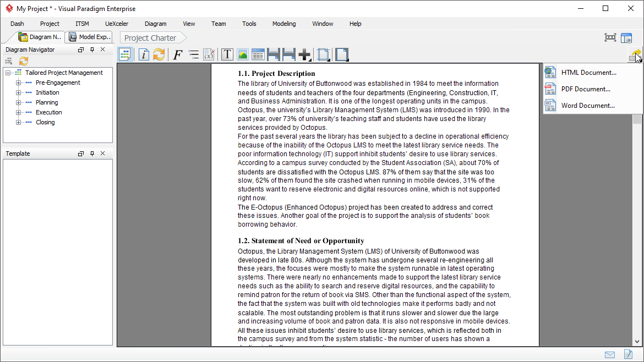Open the page layout dropdown icon

coord(342,54)
